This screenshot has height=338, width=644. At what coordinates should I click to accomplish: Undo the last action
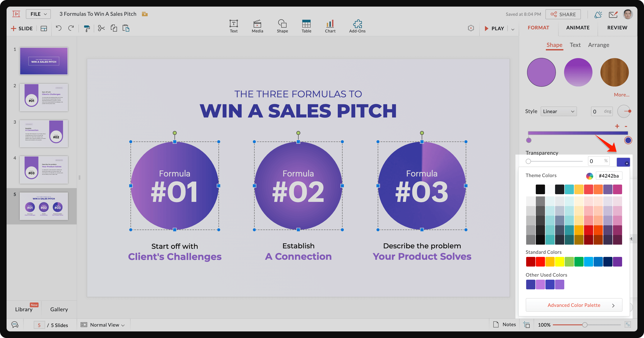click(x=58, y=28)
